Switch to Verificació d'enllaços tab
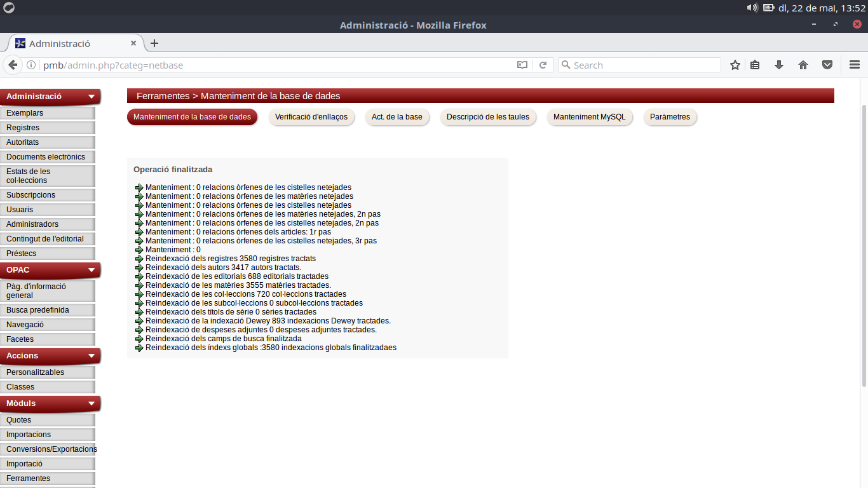868x488 pixels. click(311, 117)
